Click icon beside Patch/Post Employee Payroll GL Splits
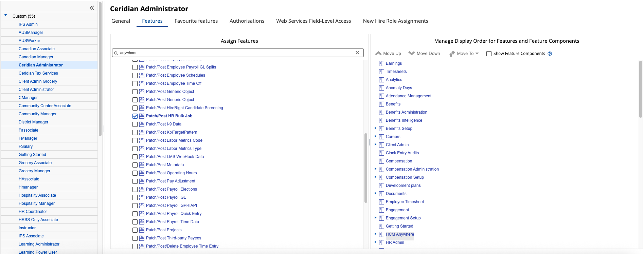Viewport: 644px width, 254px height. (x=142, y=67)
